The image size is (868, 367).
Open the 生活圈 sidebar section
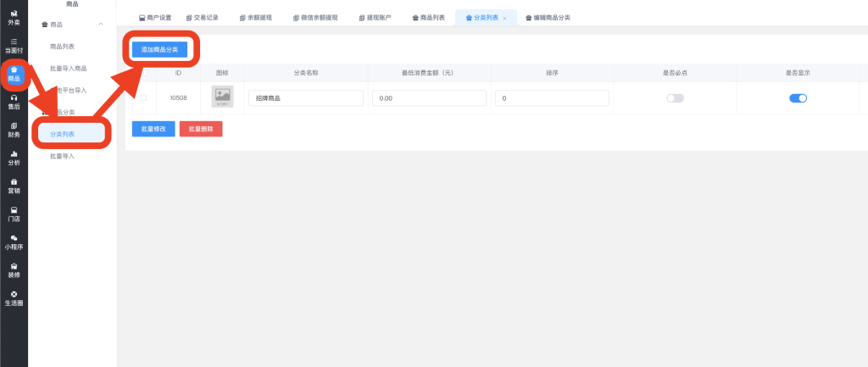[x=14, y=298]
